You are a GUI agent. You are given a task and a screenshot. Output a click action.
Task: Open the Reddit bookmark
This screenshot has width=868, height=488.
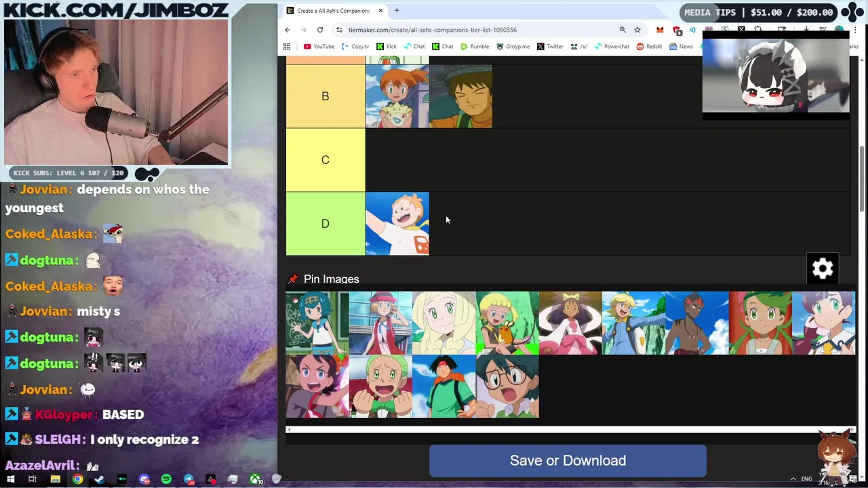click(649, 47)
